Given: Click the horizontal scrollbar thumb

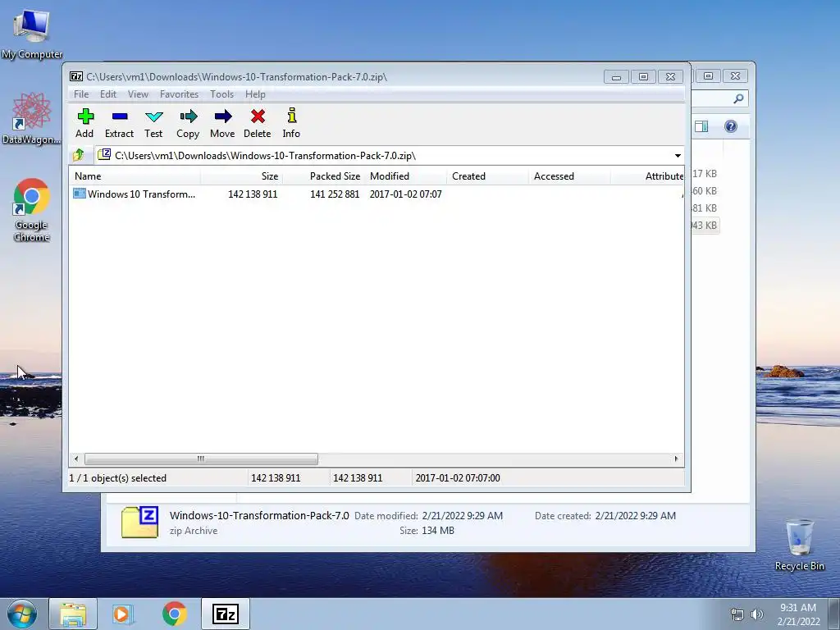Looking at the screenshot, I should click(201, 459).
